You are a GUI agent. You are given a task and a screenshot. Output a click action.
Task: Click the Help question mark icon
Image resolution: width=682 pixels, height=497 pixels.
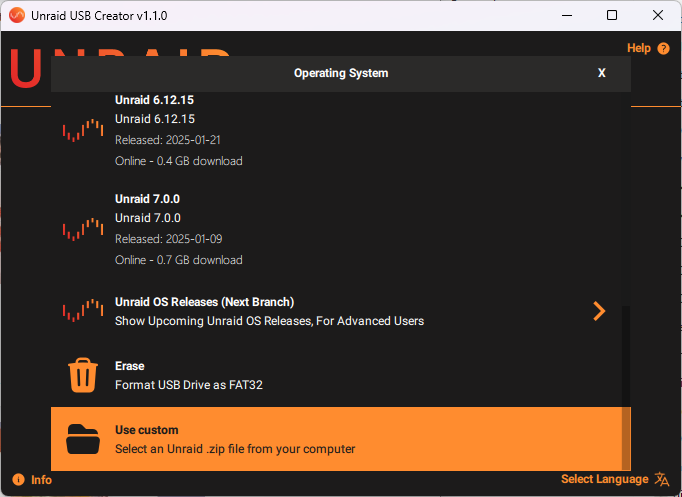664,48
